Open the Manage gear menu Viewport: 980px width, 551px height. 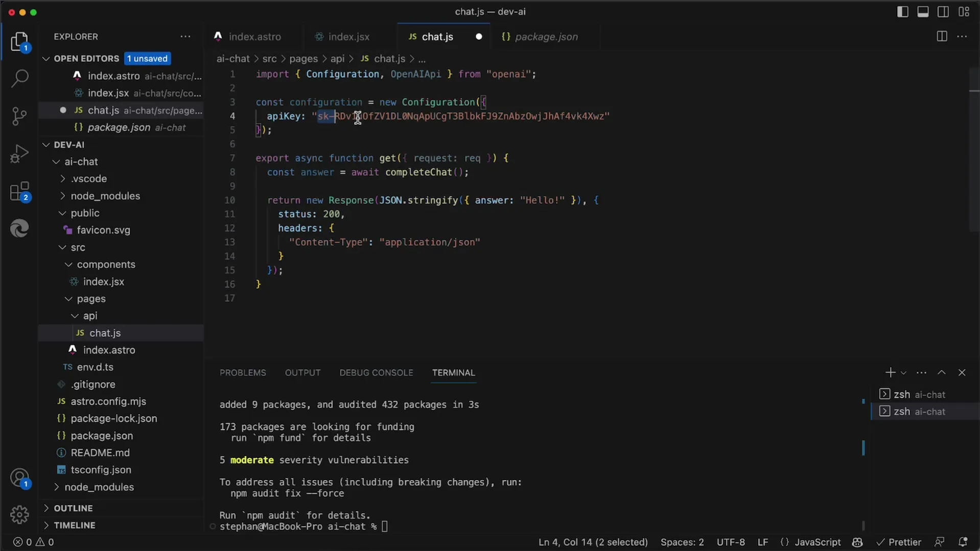(x=19, y=514)
